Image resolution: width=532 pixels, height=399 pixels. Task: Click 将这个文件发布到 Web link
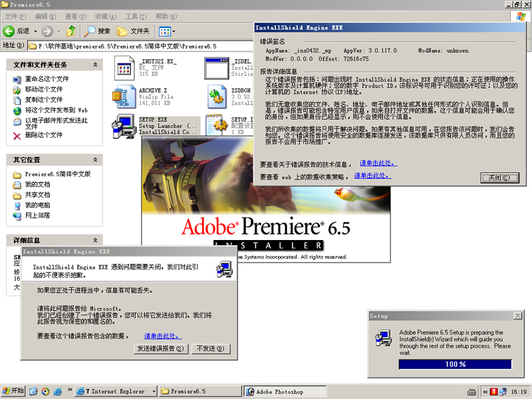click(57, 110)
